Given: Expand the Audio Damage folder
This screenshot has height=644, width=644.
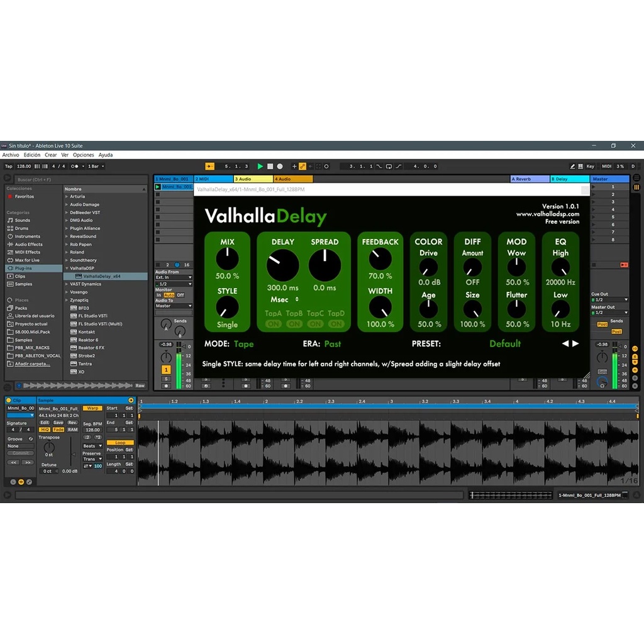Looking at the screenshot, I should pos(66,204).
